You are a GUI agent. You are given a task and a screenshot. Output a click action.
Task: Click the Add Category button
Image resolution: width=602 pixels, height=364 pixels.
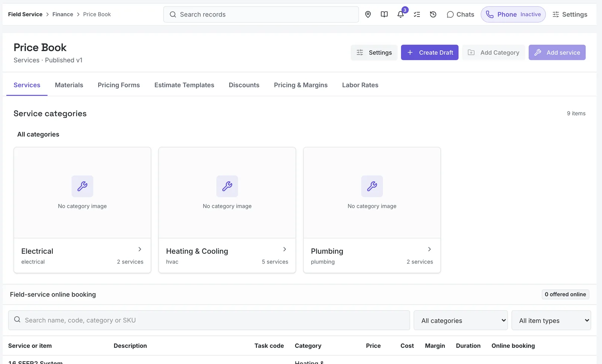click(493, 53)
